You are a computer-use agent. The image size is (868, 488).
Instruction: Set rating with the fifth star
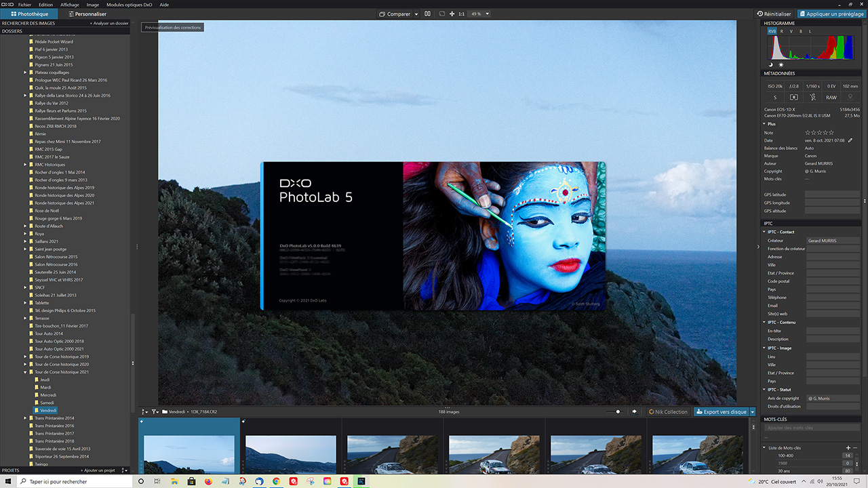pos(831,132)
